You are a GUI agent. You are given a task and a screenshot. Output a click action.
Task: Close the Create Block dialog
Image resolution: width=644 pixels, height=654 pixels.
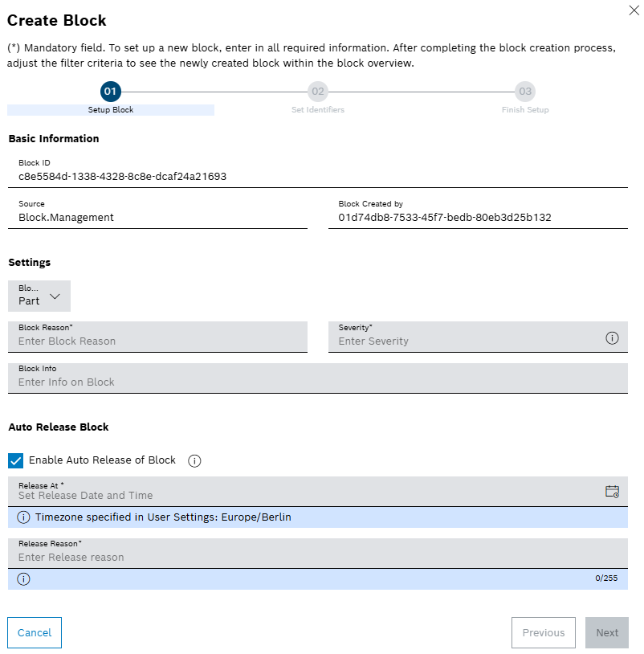coord(634,10)
